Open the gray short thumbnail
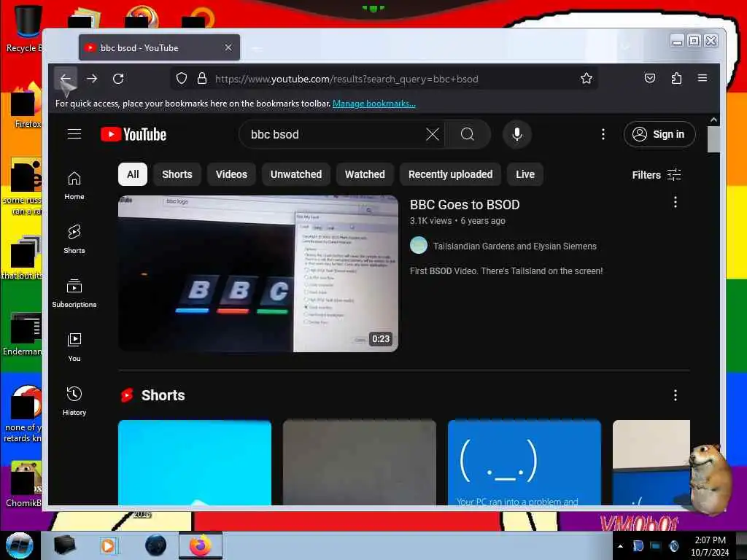The width and height of the screenshot is (747, 560). click(360, 462)
